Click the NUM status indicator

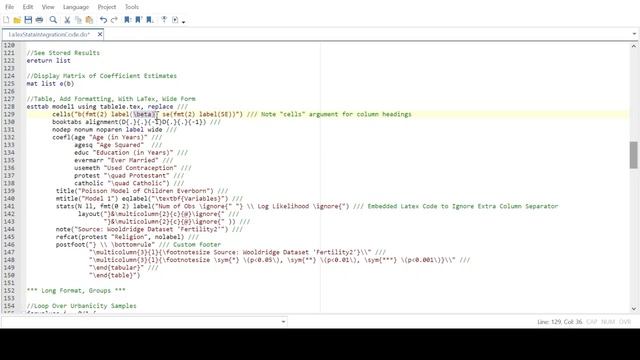pyautogui.click(x=608, y=322)
